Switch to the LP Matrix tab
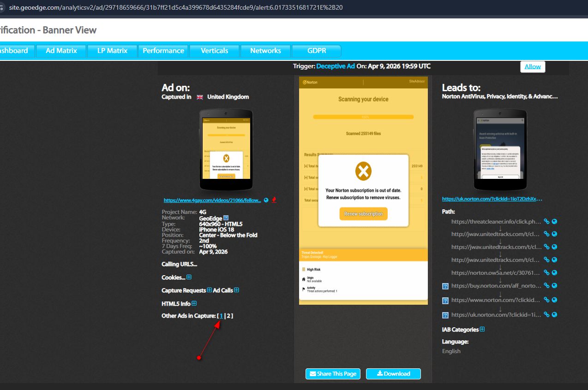Viewport: 588px width, 390px height. click(x=112, y=51)
